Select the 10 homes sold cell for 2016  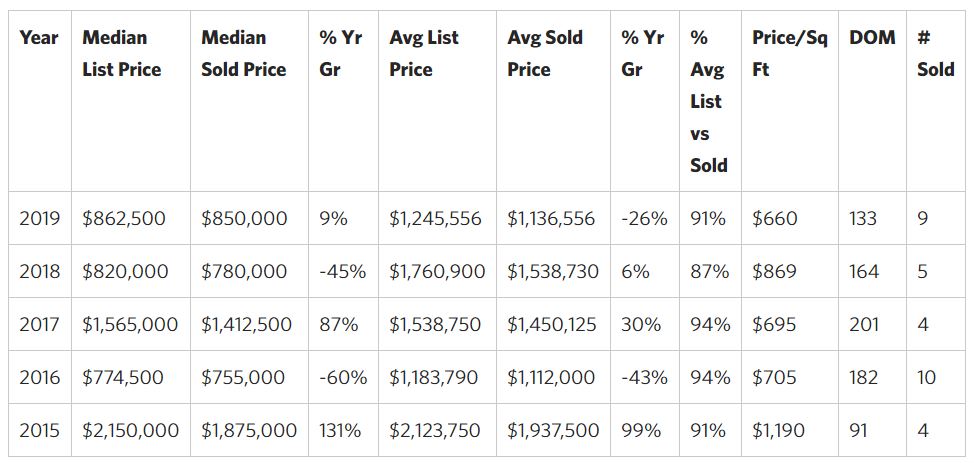coord(926,378)
